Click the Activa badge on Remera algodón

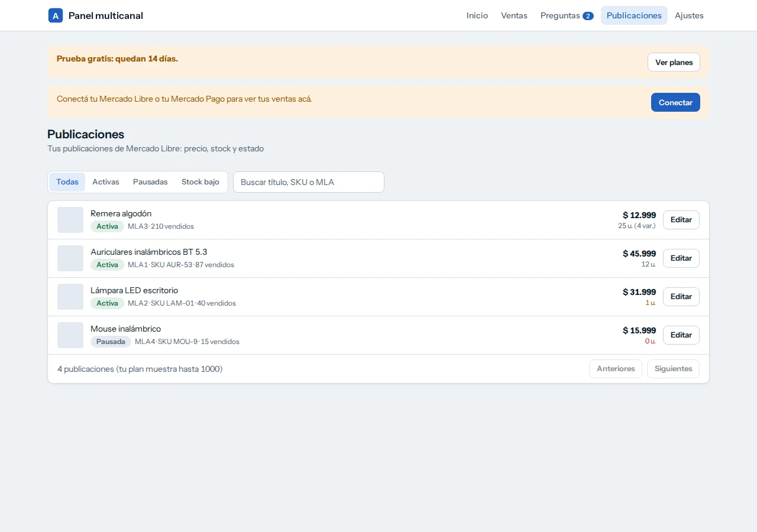tap(107, 226)
